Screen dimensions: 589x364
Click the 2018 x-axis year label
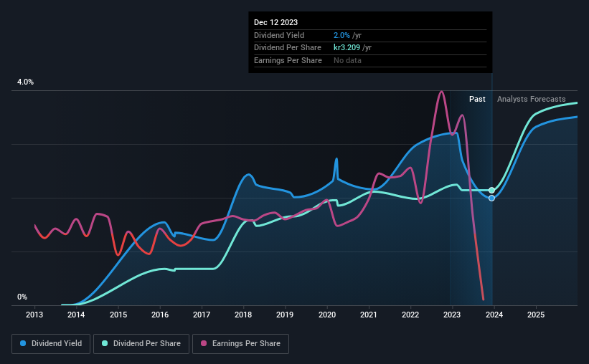tap(243, 315)
